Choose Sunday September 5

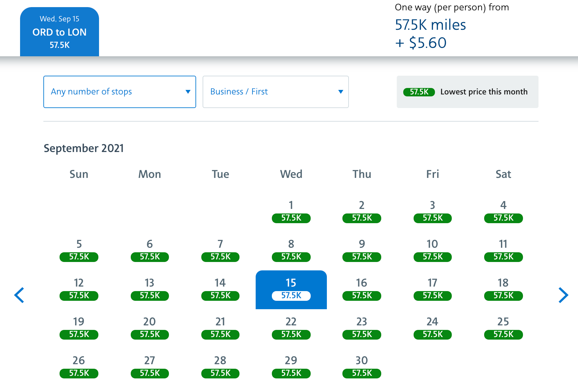pos(79,251)
